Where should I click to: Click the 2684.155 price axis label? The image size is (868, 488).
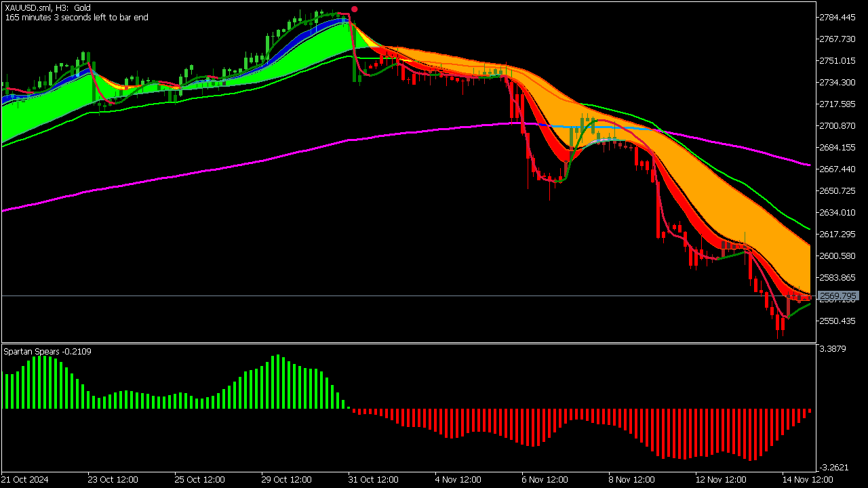838,147
